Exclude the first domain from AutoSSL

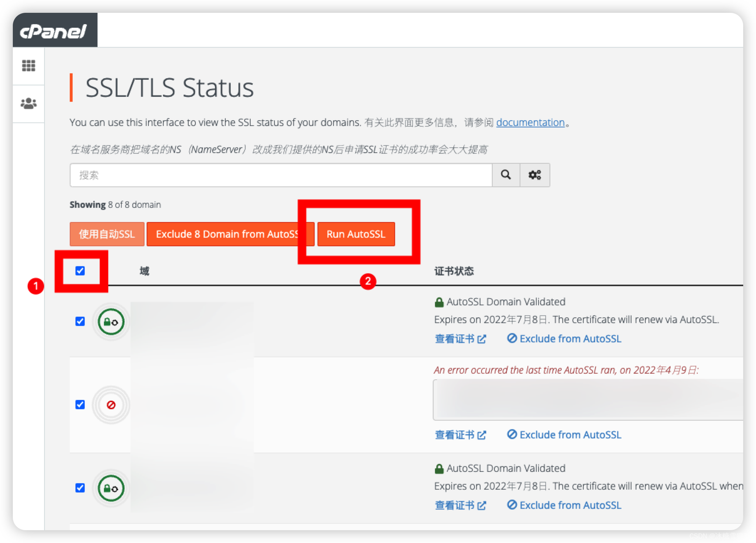(x=564, y=339)
